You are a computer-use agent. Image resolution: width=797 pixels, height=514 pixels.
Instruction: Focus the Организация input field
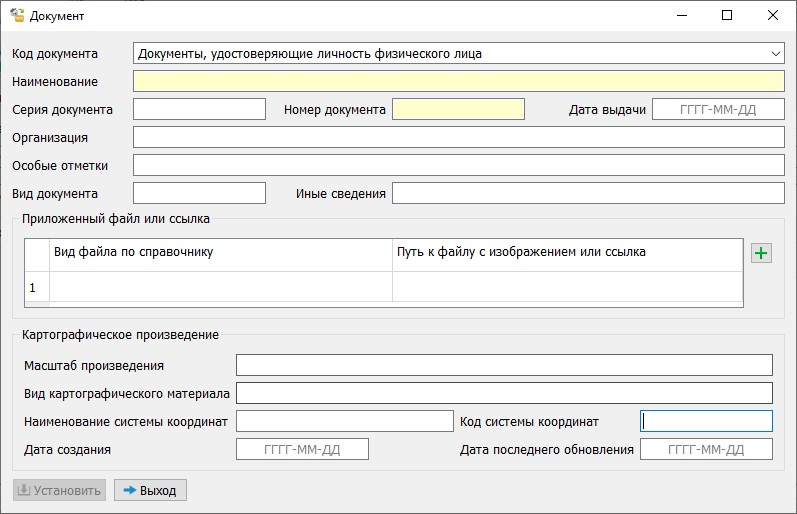click(x=458, y=138)
